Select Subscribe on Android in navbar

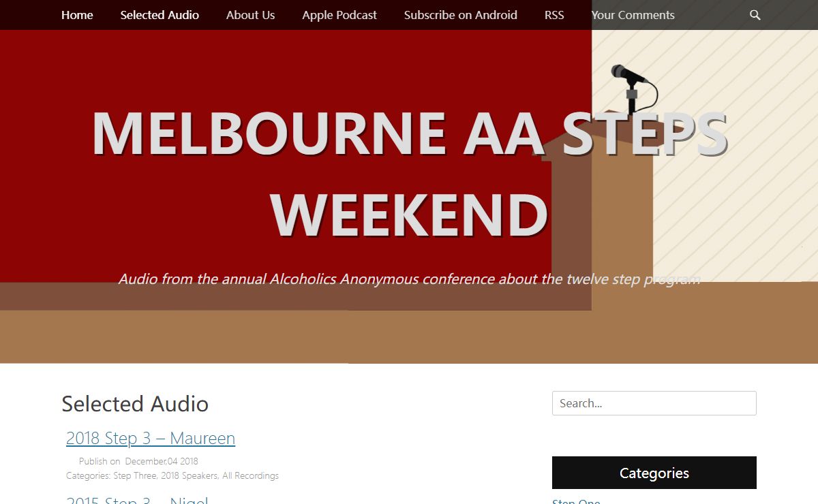(460, 15)
